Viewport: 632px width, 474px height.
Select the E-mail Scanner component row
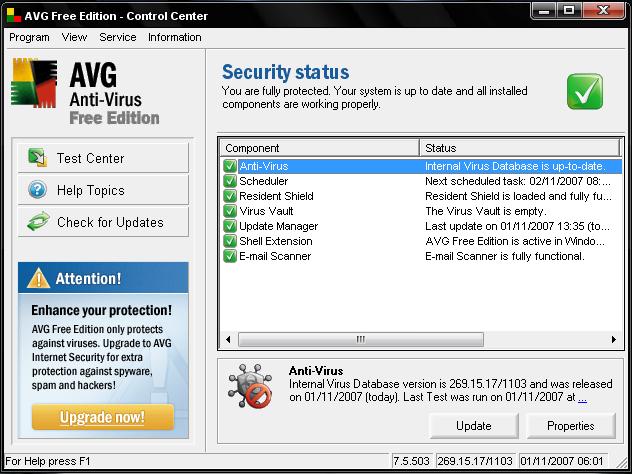tap(421, 256)
